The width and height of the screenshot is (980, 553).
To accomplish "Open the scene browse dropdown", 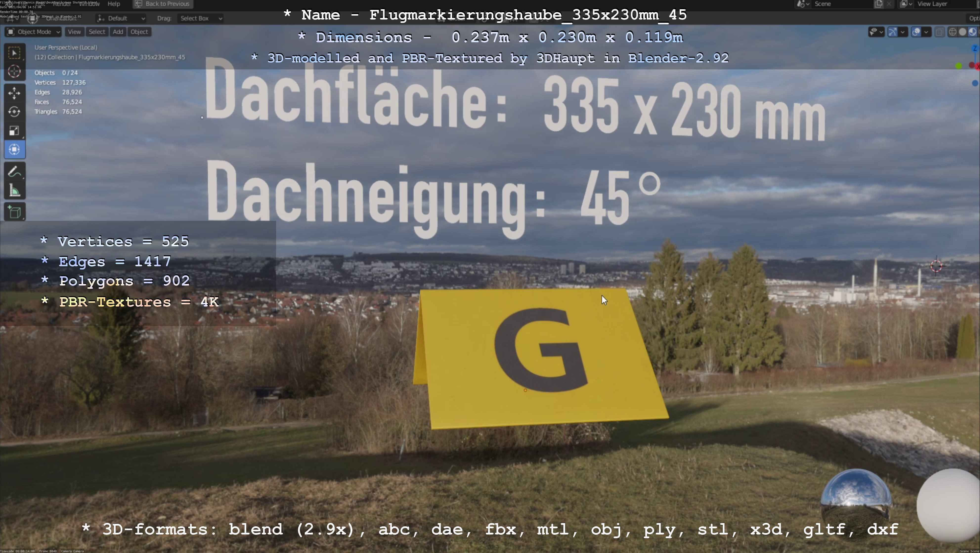I will tap(803, 4).
